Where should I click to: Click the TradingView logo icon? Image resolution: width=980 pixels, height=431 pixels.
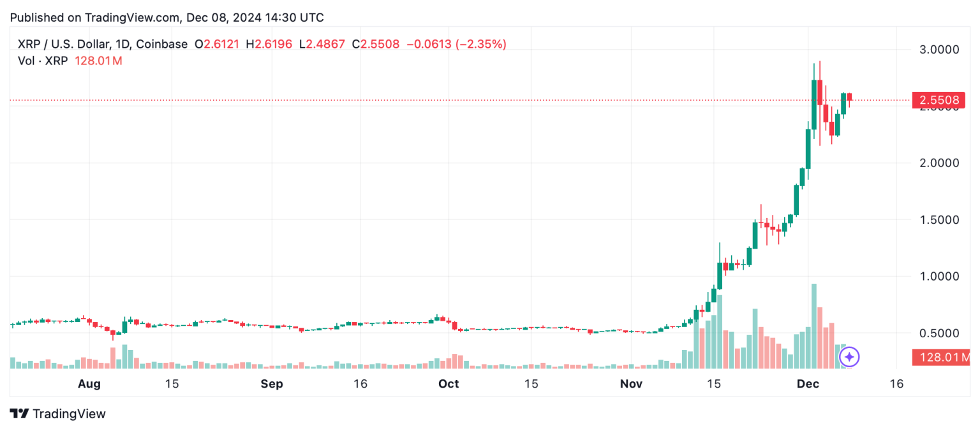pyautogui.click(x=19, y=413)
